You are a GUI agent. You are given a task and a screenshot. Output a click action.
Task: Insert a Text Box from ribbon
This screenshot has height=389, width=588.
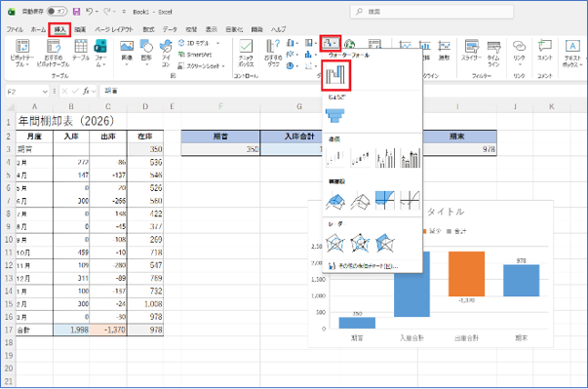pyautogui.click(x=572, y=54)
